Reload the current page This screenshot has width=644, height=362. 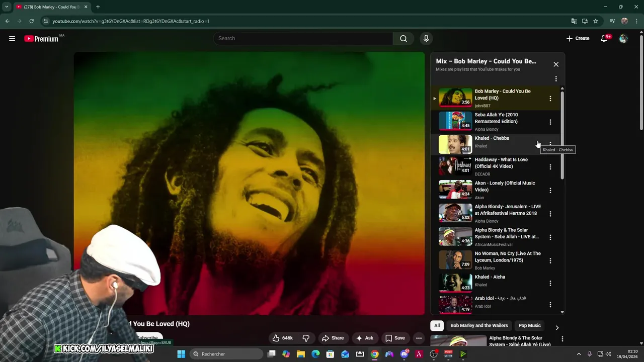tap(31, 21)
